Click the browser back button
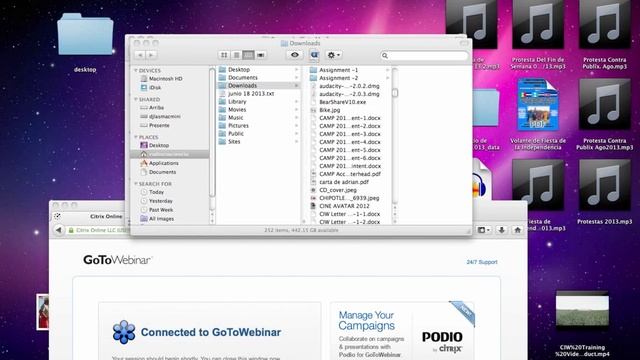 (59, 230)
